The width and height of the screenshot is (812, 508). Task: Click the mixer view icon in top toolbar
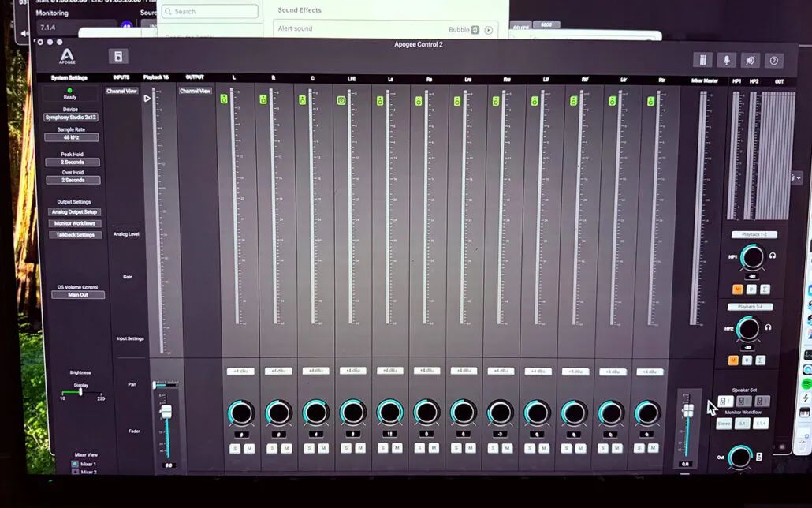[x=702, y=61]
